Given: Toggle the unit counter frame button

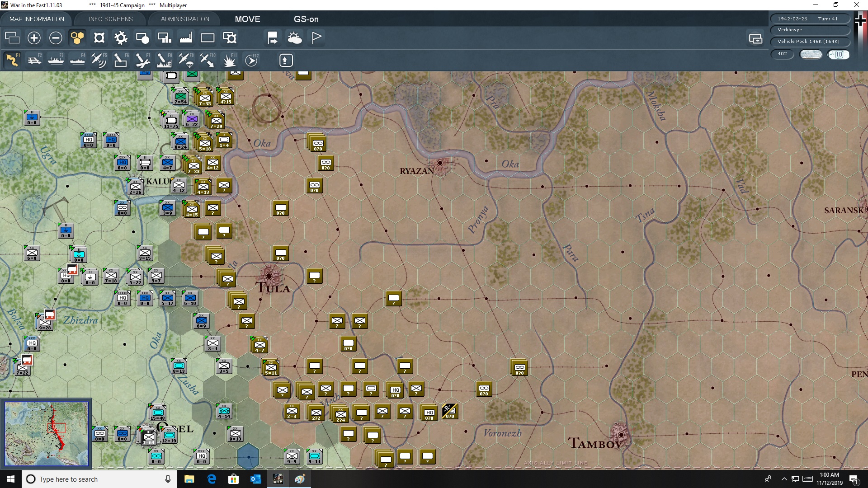Looking at the screenshot, I should click(x=99, y=38).
